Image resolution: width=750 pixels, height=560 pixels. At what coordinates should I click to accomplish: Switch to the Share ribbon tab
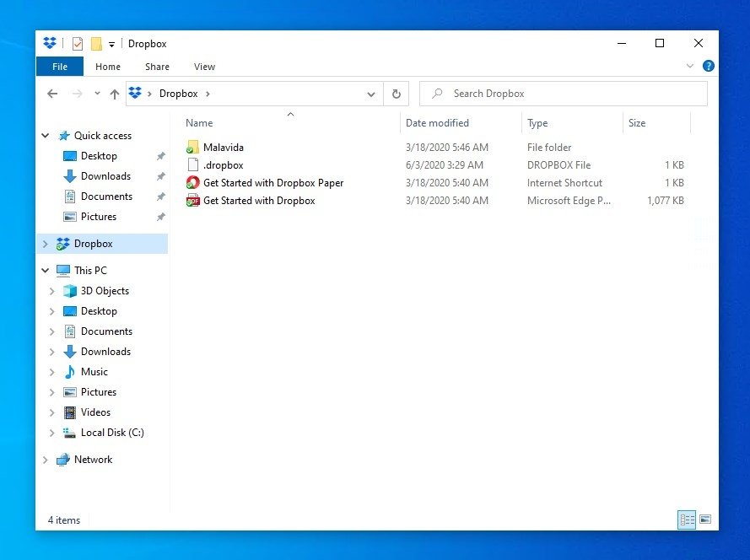coord(158,67)
